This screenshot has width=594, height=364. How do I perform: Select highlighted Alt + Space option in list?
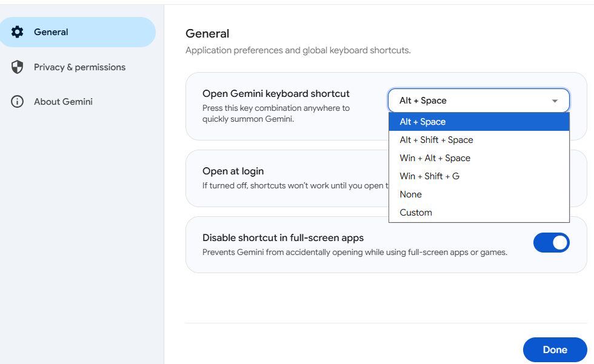[x=479, y=122]
